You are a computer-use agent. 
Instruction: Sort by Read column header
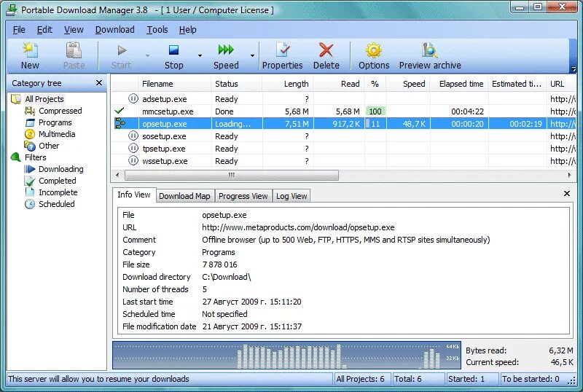click(339, 84)
